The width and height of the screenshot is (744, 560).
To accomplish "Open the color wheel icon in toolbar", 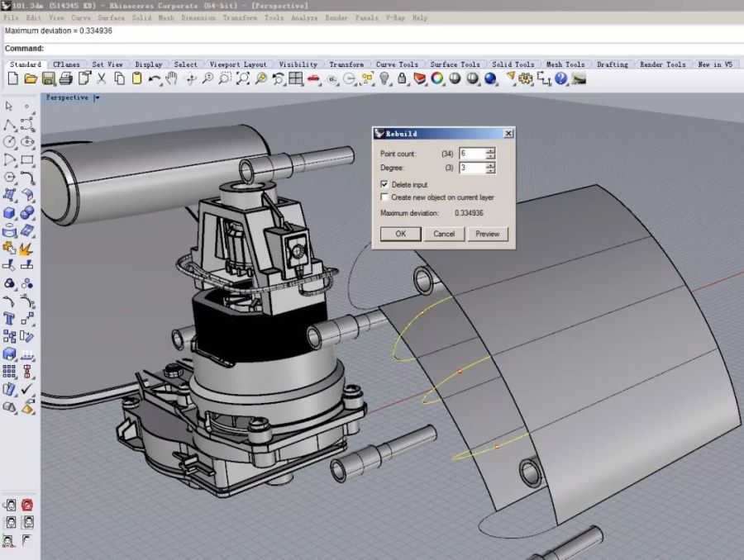I will click(436, 78).
